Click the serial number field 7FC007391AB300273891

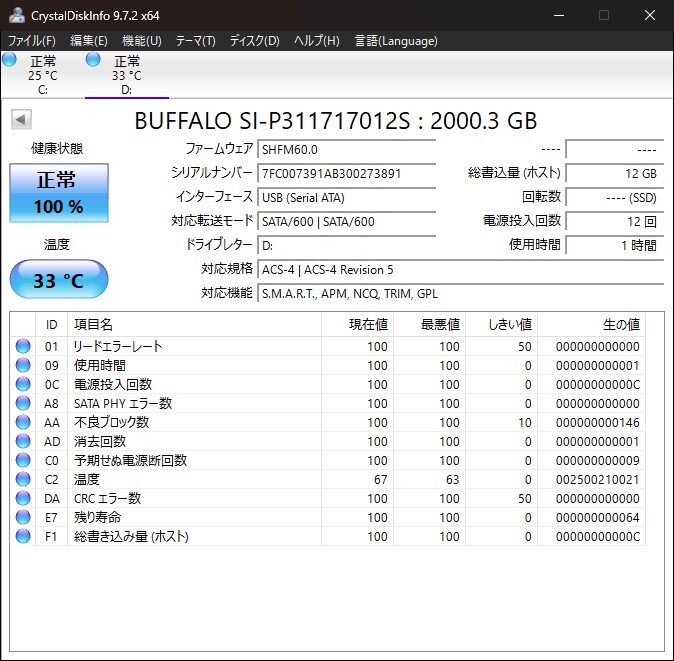coord(346,174)
